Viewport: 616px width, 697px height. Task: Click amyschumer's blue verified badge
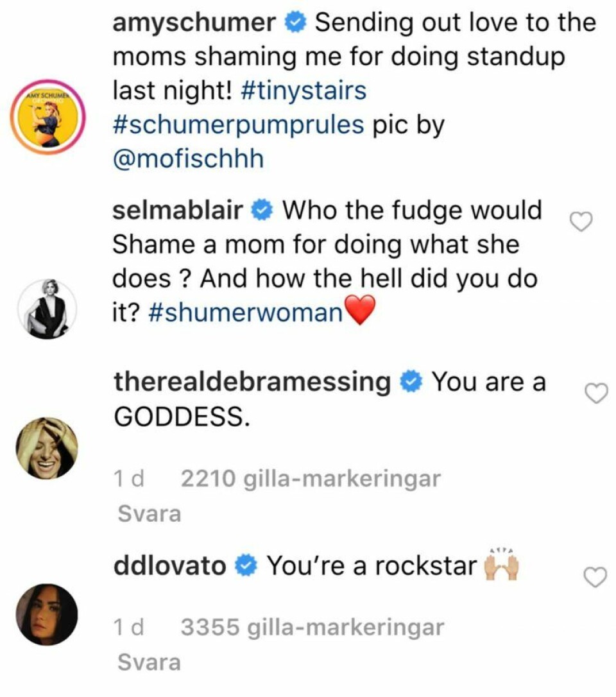coord(295,24)
